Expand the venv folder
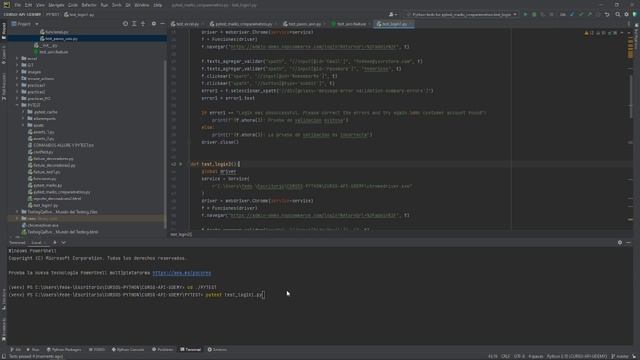 click(17, 219)
